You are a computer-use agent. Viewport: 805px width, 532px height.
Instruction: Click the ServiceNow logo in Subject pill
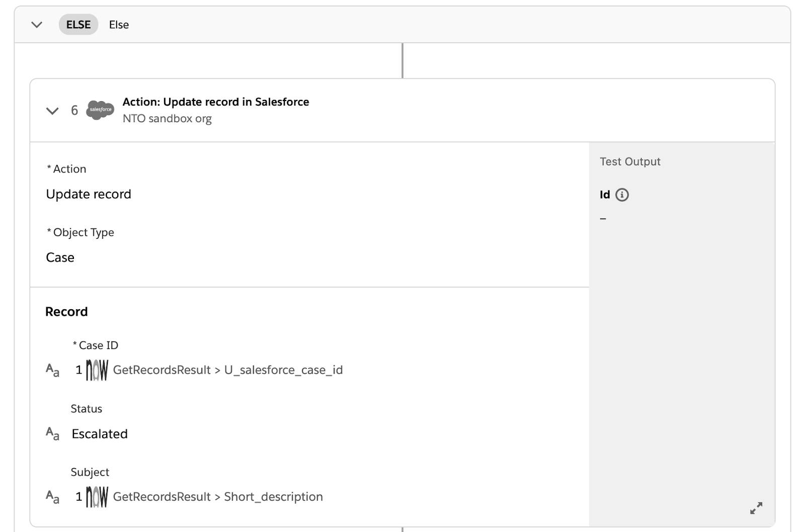[x=97, y=497]
